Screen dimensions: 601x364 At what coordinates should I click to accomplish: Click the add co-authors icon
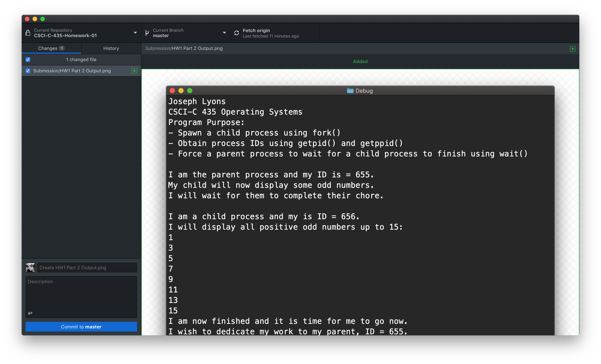tap(30, 313)
